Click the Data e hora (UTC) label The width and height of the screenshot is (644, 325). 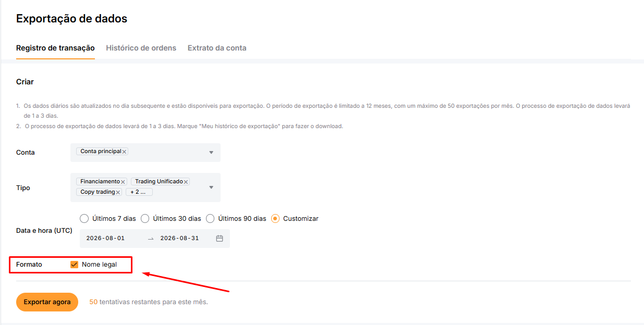(44, 231)
